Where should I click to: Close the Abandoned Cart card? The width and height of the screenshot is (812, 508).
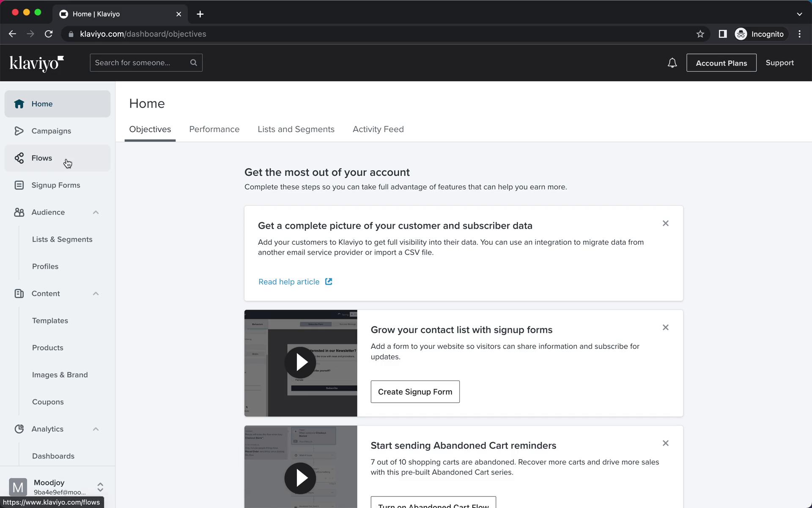(x=665, y=443)
